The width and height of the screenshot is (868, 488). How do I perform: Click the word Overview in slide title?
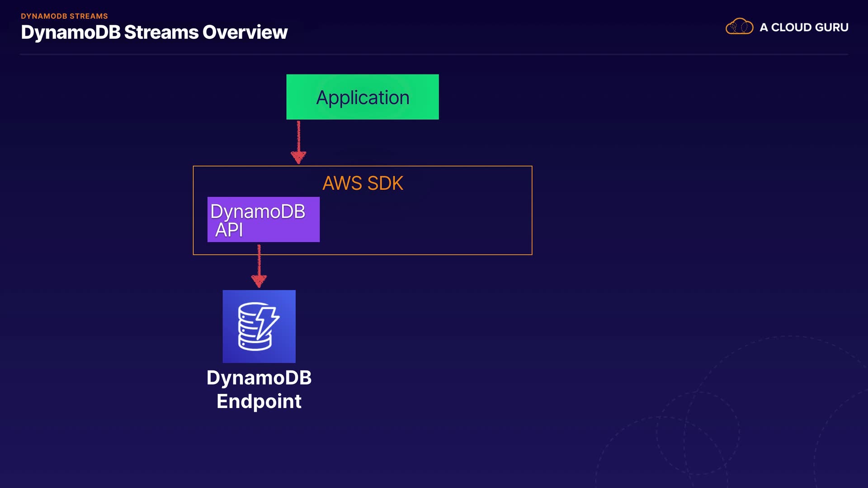(x=245, y=32)
